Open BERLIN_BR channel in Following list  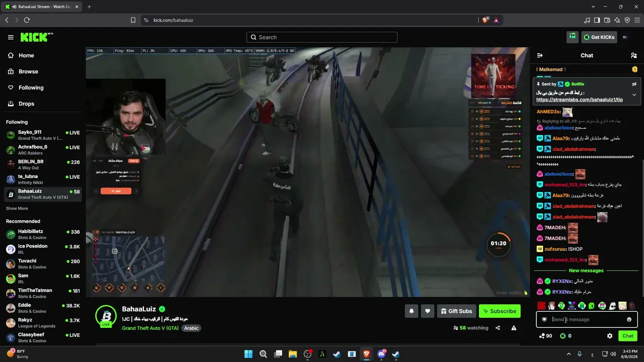43,164
